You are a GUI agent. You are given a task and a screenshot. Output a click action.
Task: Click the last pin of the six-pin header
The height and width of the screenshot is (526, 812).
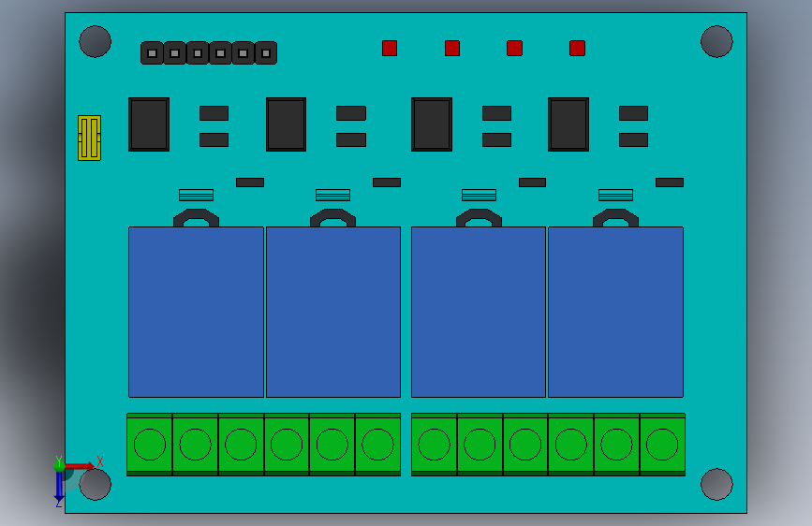[x=266, y=52]
